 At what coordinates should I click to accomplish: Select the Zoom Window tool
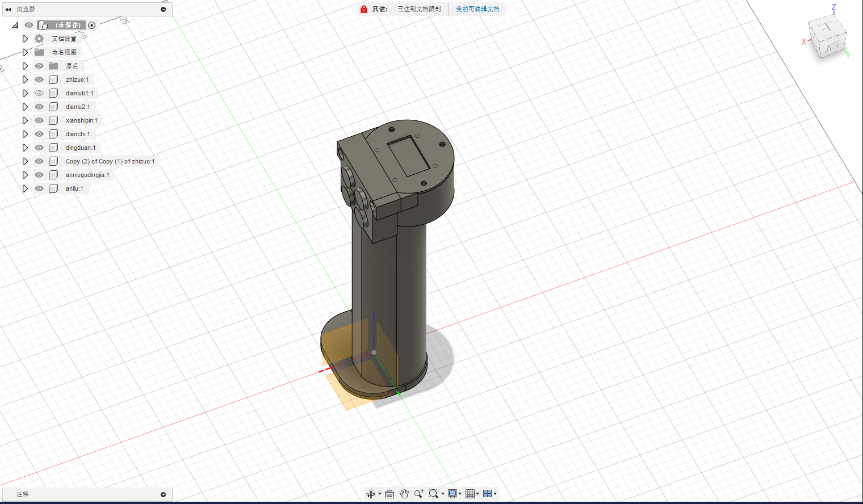pyautogui.click(x=434, y=494)
